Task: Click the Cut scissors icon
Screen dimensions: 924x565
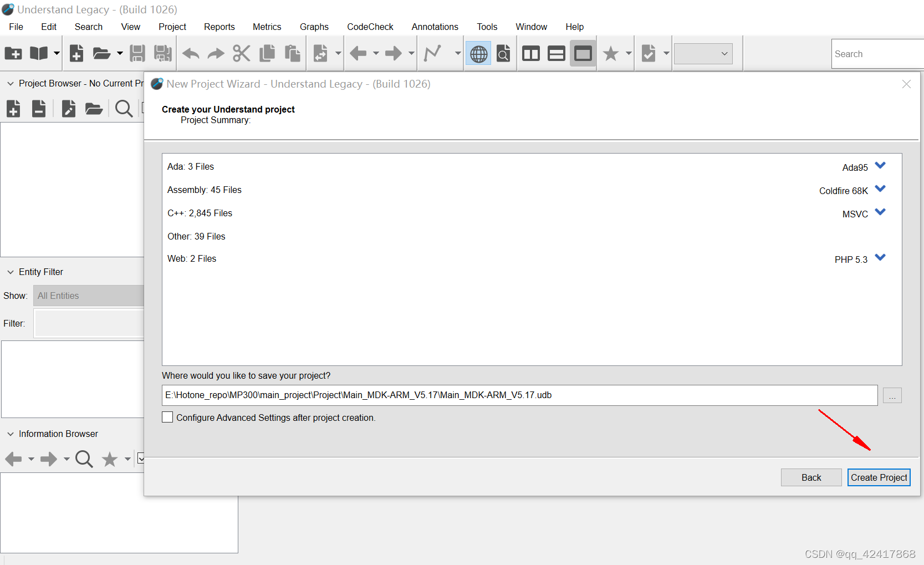Action: [x=241, y=54]
